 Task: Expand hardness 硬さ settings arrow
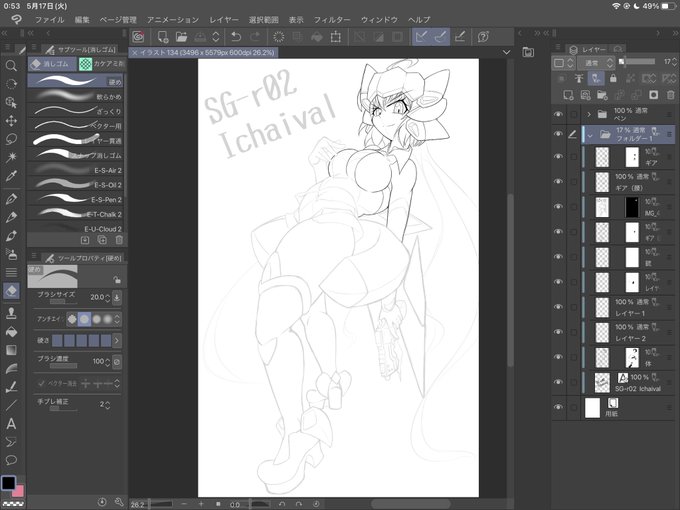[117, 340]
